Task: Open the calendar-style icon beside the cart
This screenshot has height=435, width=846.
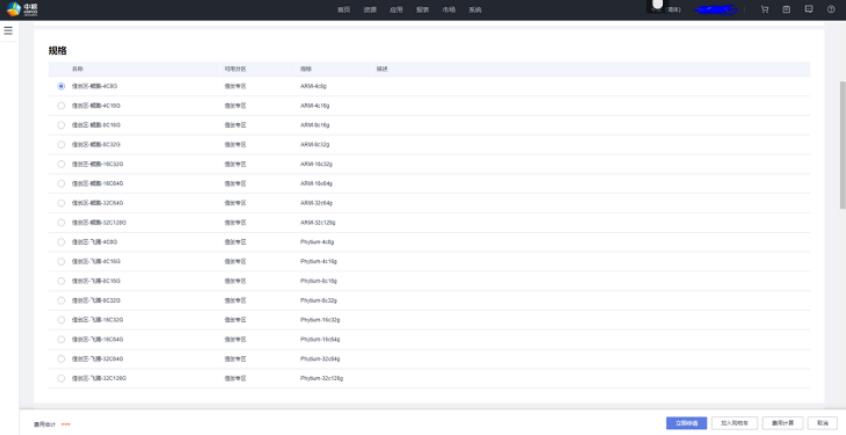Action: 786,9
